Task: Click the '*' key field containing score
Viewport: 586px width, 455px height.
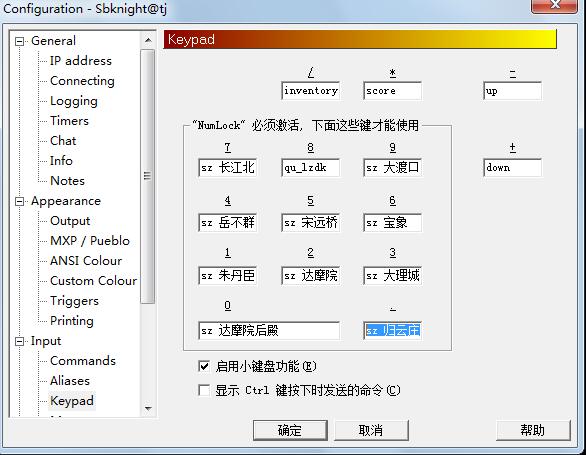Action: coord(392,91)
